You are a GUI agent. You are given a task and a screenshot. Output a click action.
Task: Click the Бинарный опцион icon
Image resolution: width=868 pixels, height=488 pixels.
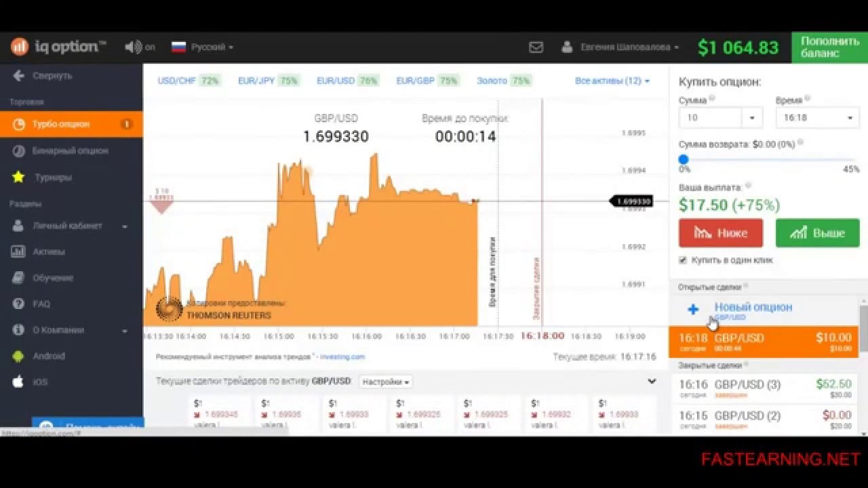[19, 150]
